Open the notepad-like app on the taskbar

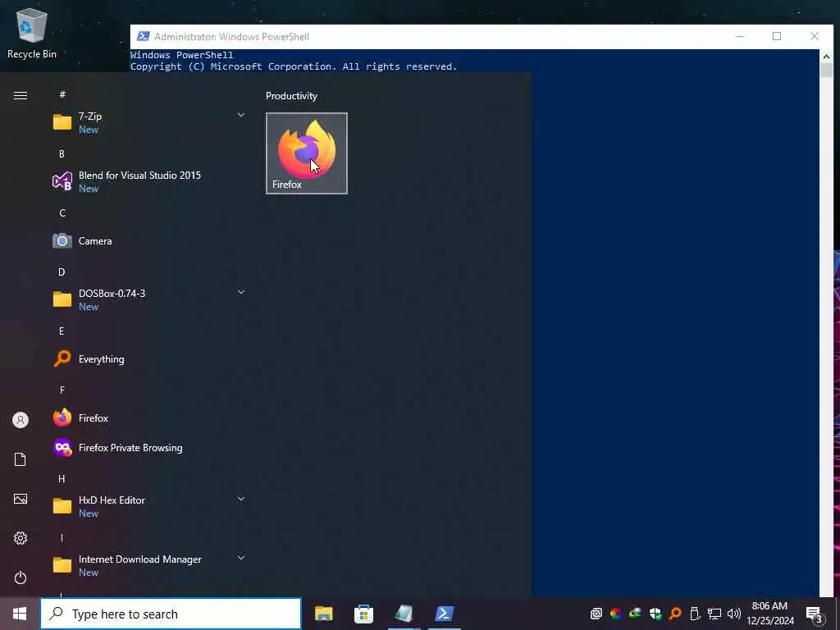(404, 614)
